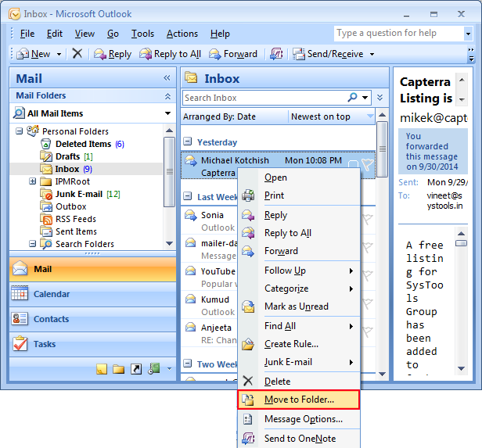Select the RSS Feeds folder
This screenshot has width=482, height=448.
pyautogui.click(x=68, y=219)
